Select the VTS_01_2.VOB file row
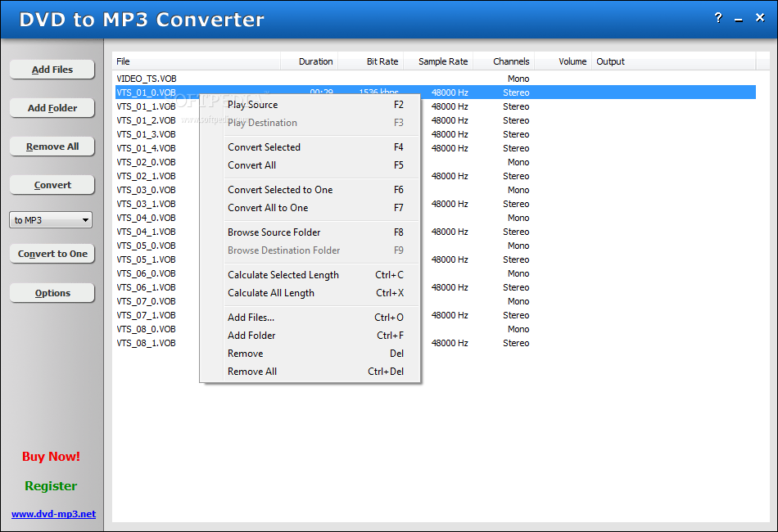778x532 pixels. (x=146, y=120)
